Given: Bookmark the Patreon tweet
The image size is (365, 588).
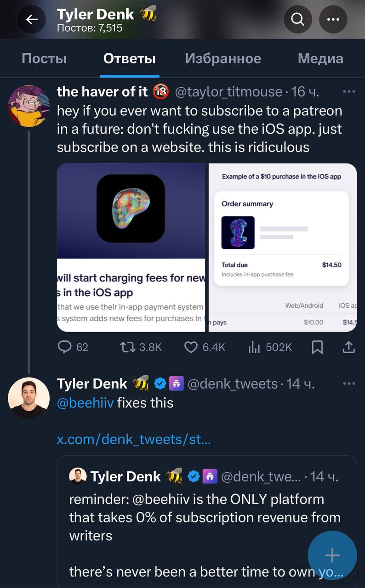Looking at the screenshot, I should (317, 347).
